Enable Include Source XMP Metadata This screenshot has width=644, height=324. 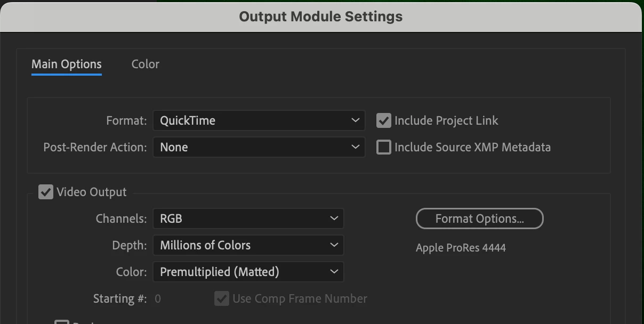point(384,147)
